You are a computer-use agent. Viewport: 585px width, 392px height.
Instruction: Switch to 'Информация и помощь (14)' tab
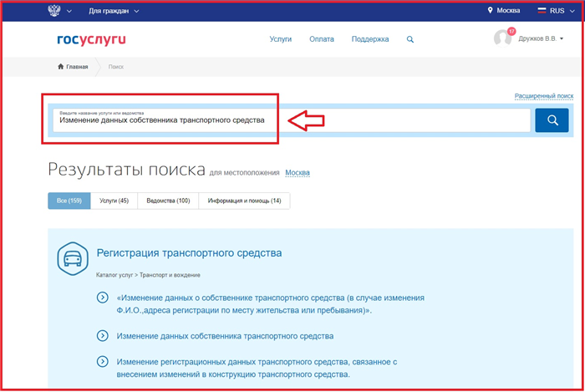pyautogui.click(x=244, y=201)
